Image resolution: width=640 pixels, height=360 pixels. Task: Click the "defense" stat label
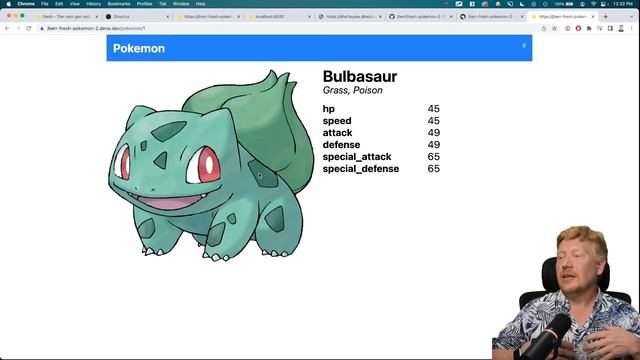coord(342,144)
